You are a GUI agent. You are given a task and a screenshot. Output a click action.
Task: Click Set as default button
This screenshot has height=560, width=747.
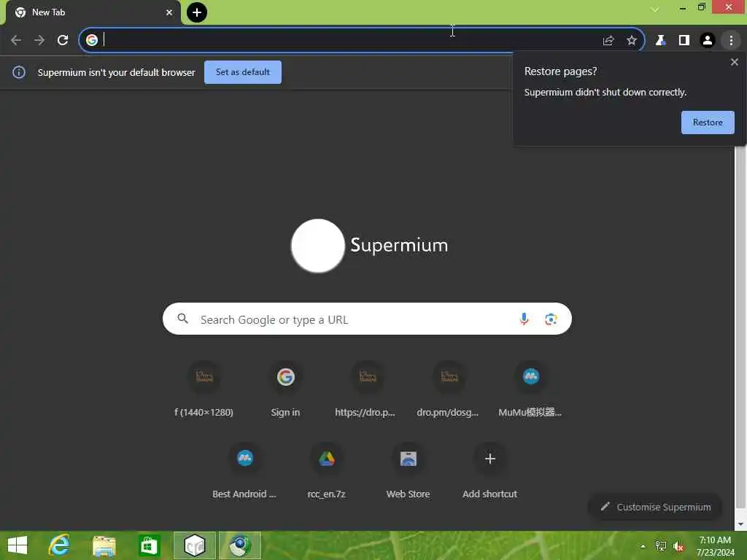[243, 72]
